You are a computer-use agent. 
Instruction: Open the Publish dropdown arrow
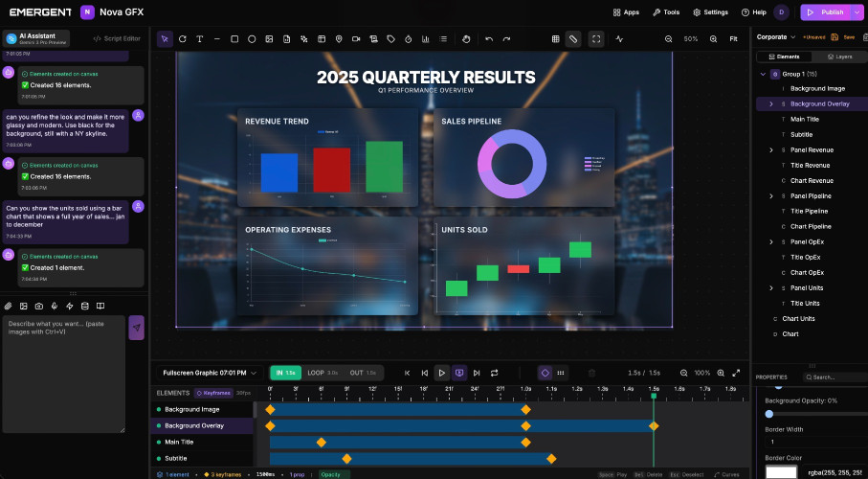[x=858, y=12]
